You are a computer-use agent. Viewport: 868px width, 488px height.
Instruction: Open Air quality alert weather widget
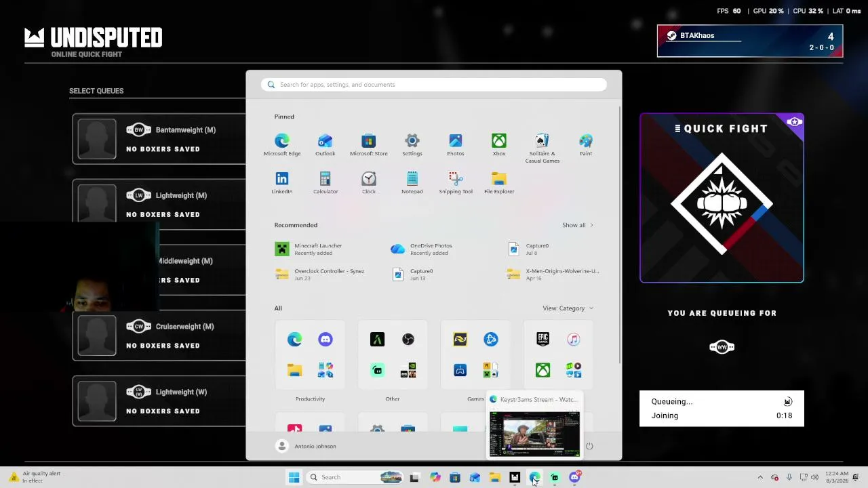click(x=34, y=477)
